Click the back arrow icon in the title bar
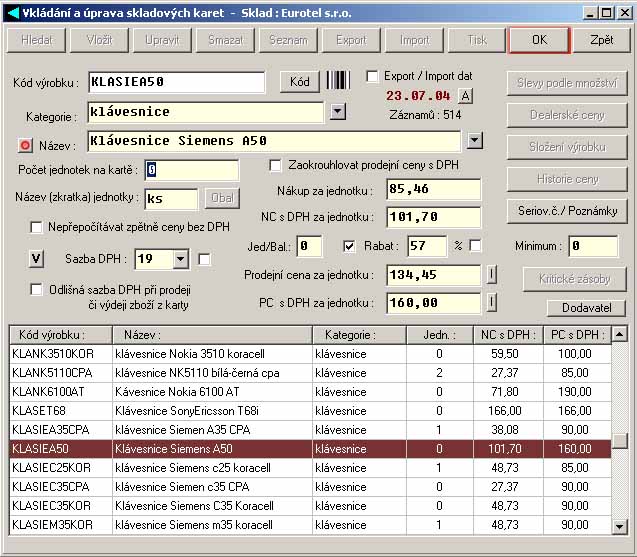 pos(13,13)
